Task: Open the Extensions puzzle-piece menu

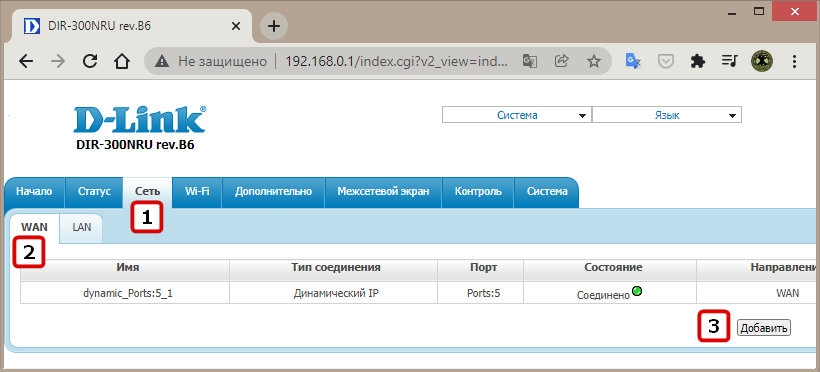Action: click(697, 62)
